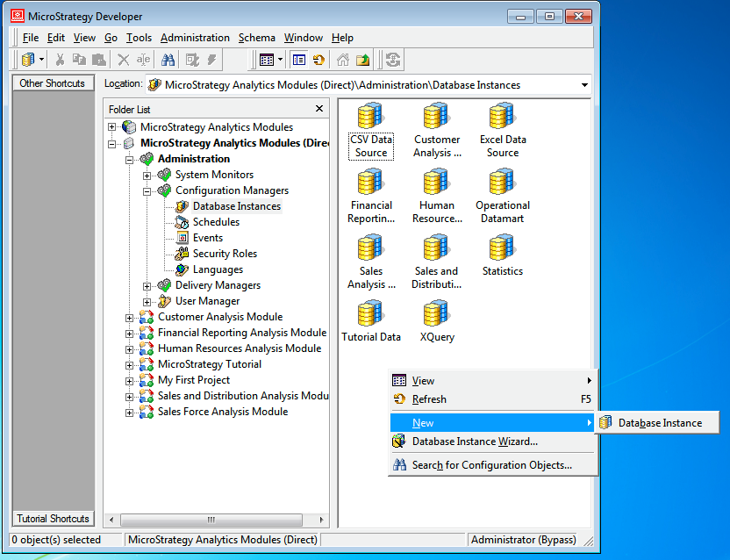This screenshot has height=560, width=730.
Task: Click the Other Shortcuts button
Action: pyautogui.click(x=53, y=83)
